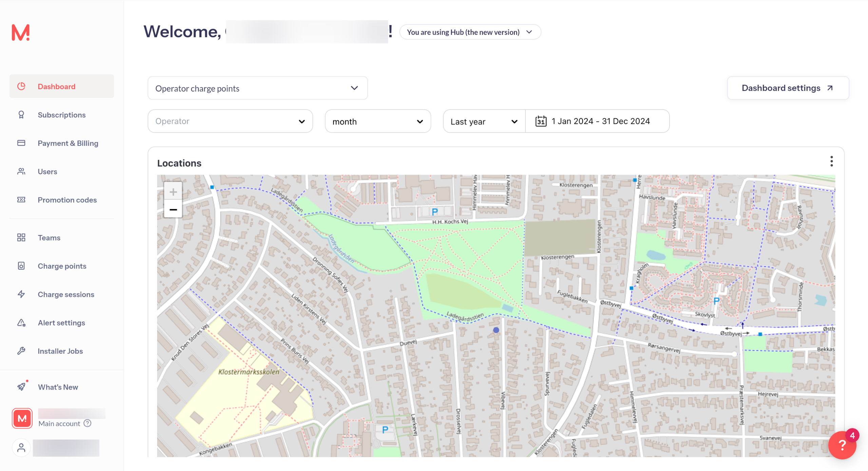Open Dashboard settings
The width and height of the screenshot is (868, 471).
point(788,88)
